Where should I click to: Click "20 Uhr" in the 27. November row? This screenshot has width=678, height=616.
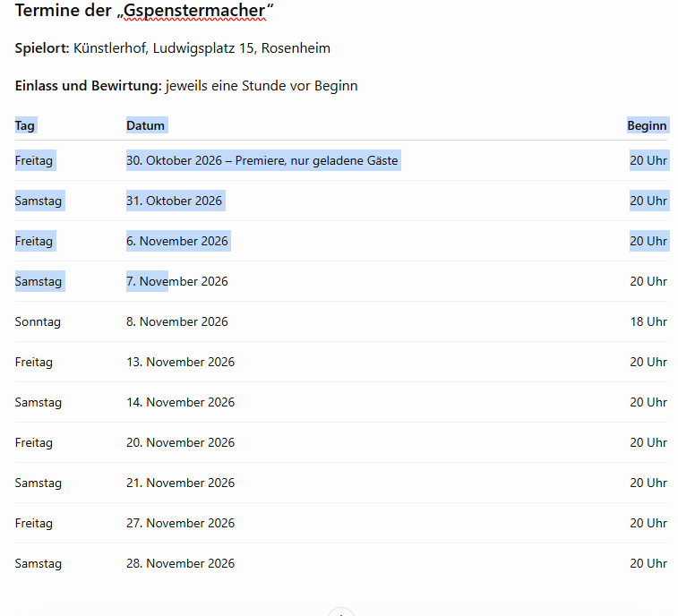point(648,523)
